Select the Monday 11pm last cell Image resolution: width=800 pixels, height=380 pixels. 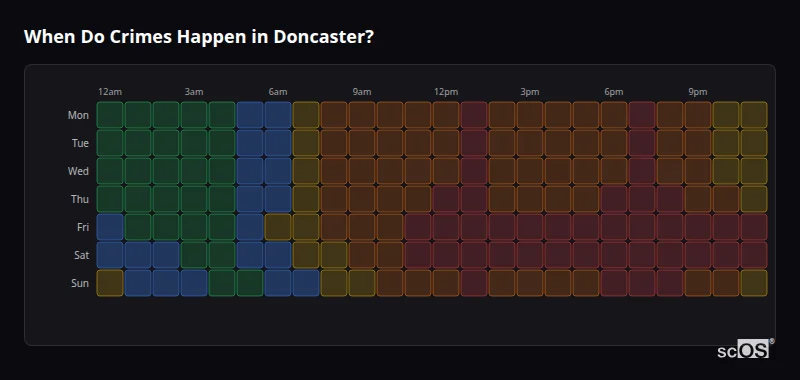[754, 115]
